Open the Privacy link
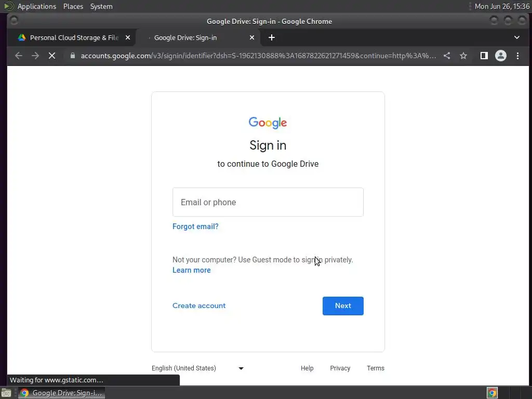 click(x=340, y=368)
